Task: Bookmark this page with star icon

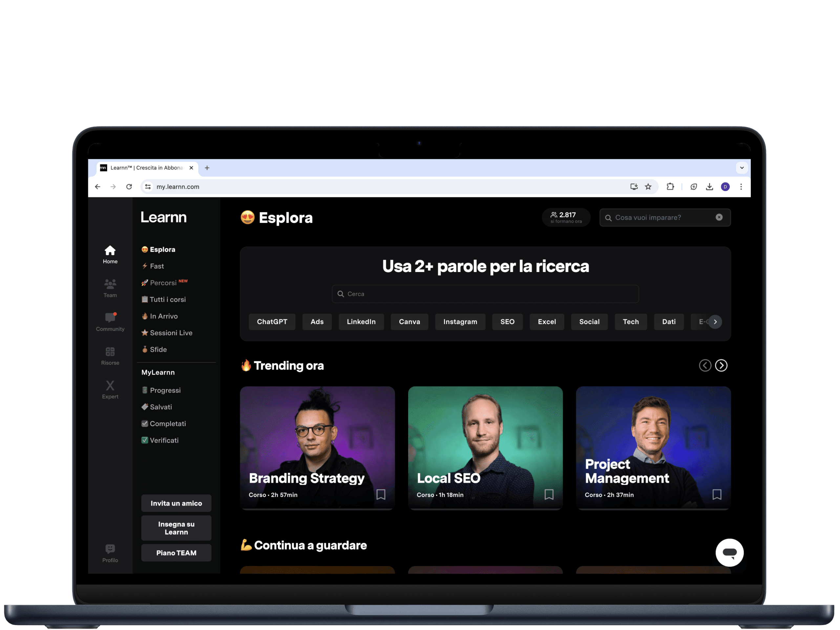Action: 648,186
